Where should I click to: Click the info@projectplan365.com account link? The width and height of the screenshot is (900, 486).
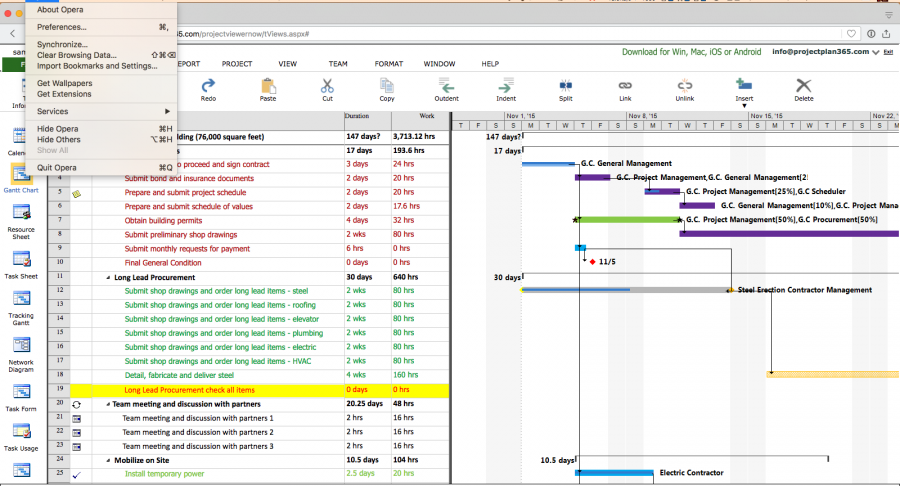click(820, 52)
